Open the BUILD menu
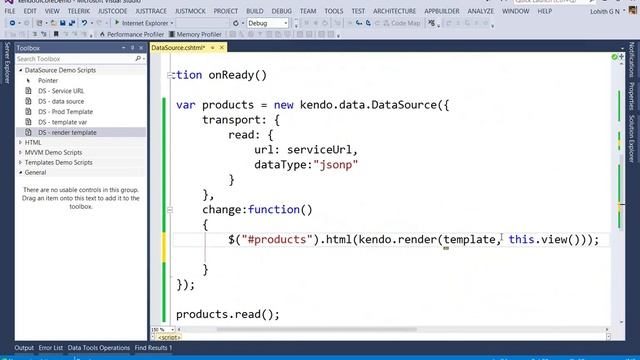 (255, 11)
